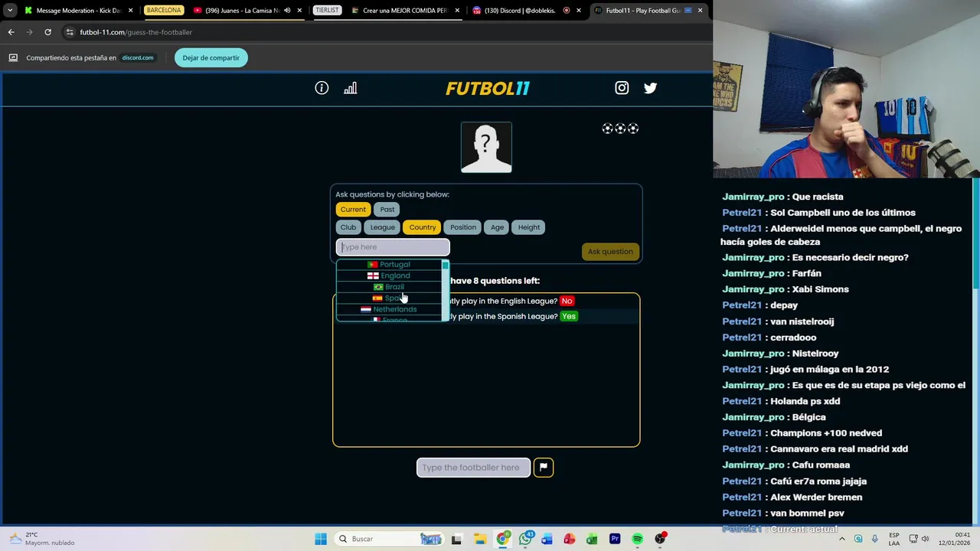Image resolution: width=980 pixels, height=551 pixels.
Task: Open Microsoft Word from the taskbar
Action: pyautogui.click(x=547, y=539)
